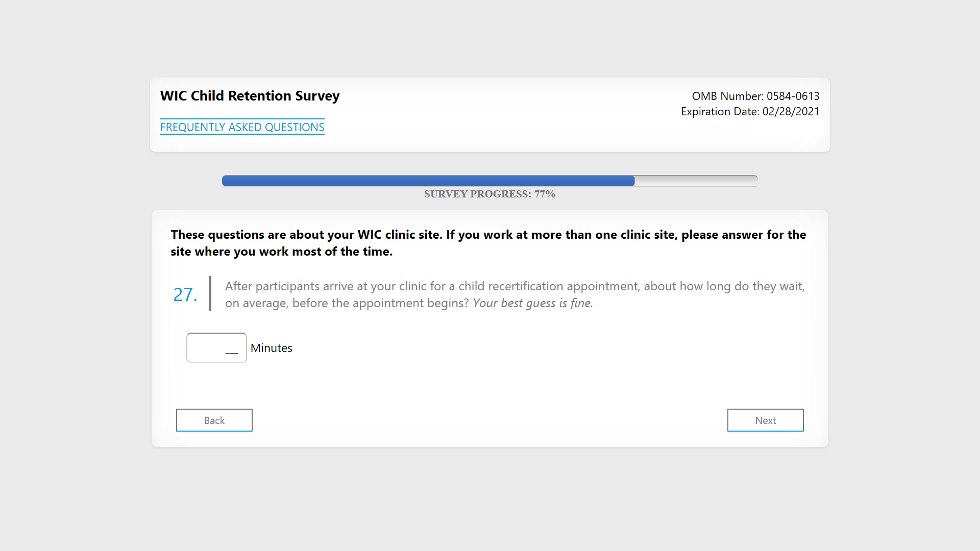The height and width of the screenshot is (551, 980).
Task: Open the Frequently Asked Questions link
Action: tap(242, 127)
